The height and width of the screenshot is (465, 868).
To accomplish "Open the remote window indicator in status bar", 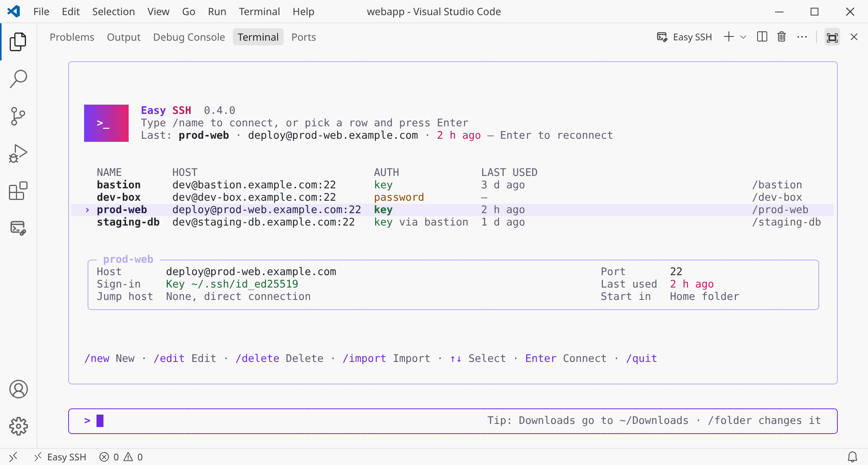I will click(13, 457).
